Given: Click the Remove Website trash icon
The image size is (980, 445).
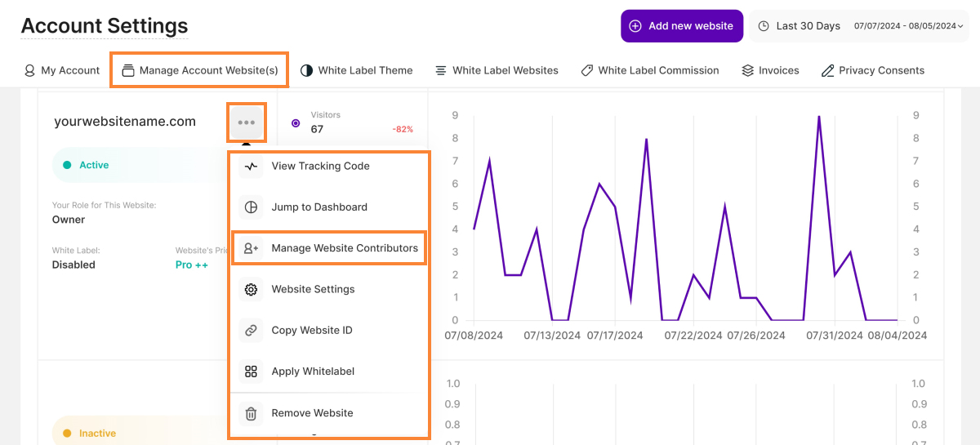Looking at the screenshot, I should click(x=252, y=413).
